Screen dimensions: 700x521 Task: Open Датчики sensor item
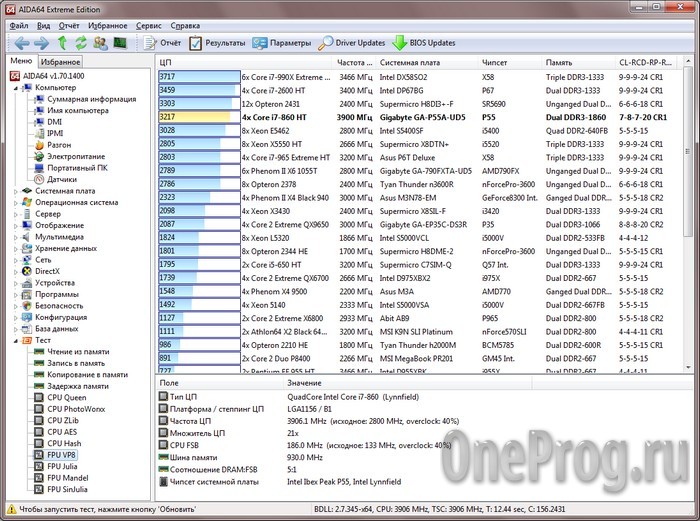(x=62, y=179)
